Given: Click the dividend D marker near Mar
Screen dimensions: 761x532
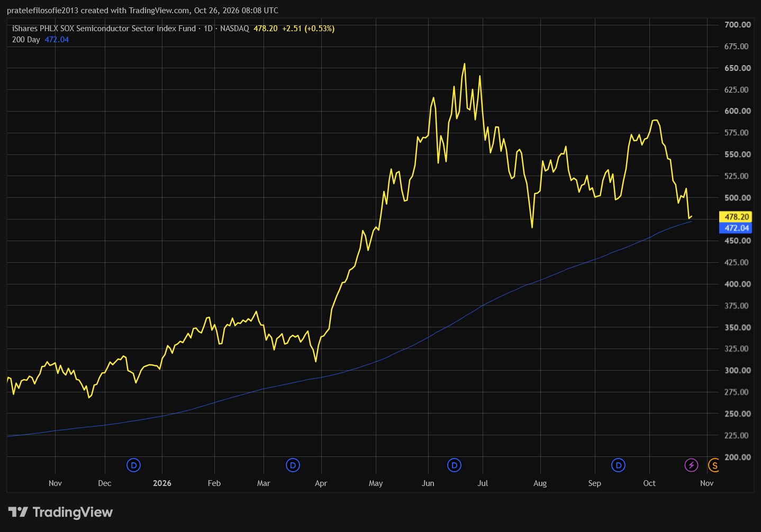Looking at the screenshot, I should [293, 465].
